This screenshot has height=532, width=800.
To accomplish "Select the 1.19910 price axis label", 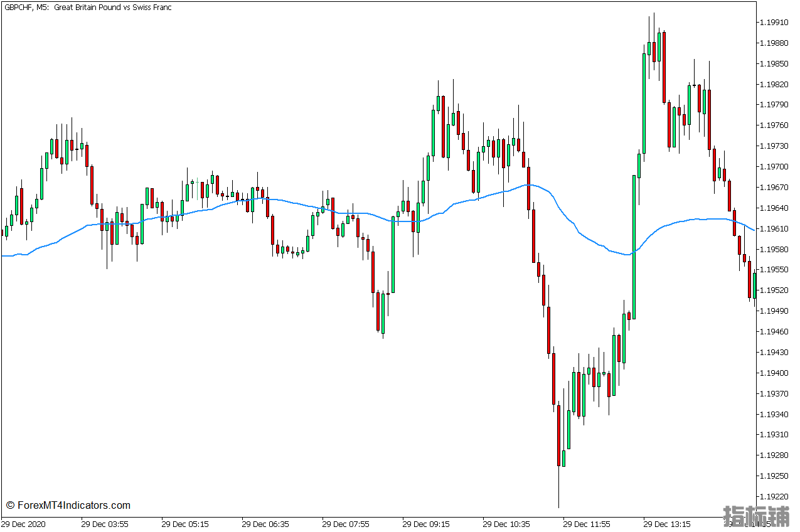I will (774, 23).
